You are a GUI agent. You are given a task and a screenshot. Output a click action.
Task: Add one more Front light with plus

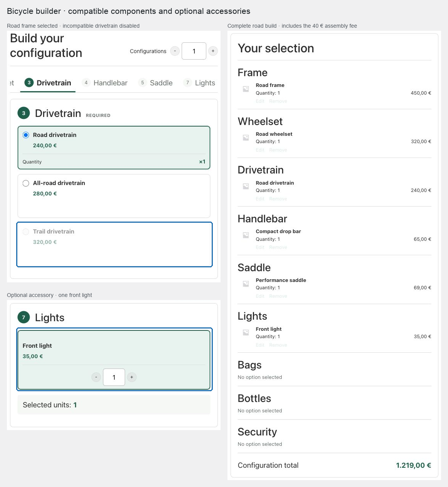pos(132,377)
